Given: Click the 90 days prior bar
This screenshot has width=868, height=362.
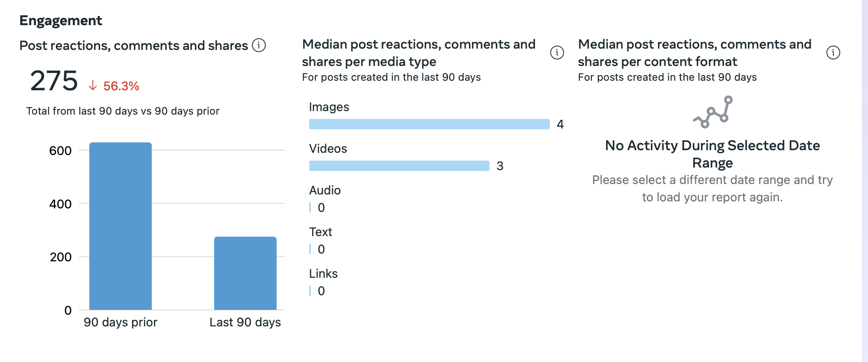Looking at the screenshot, I should tap(121, 226).
